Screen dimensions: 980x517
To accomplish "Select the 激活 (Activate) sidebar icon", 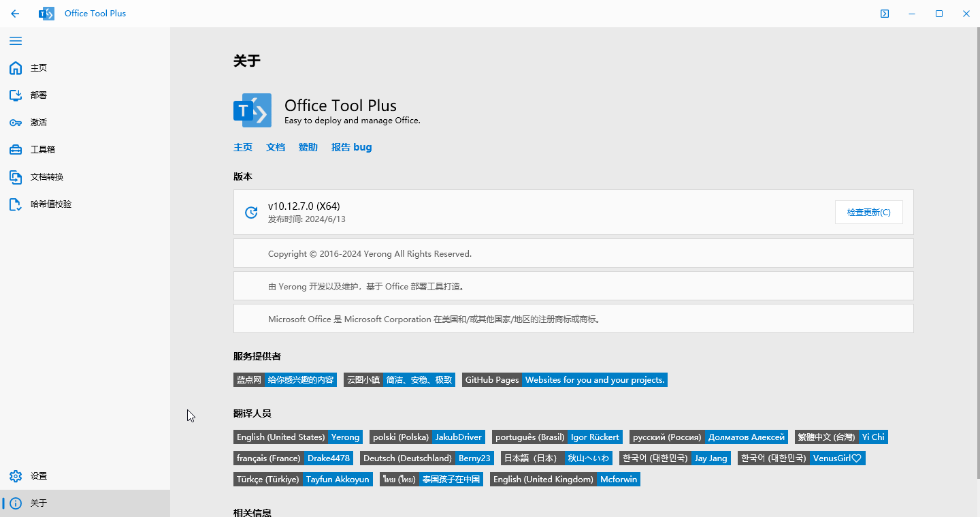I will click(37, 122).
